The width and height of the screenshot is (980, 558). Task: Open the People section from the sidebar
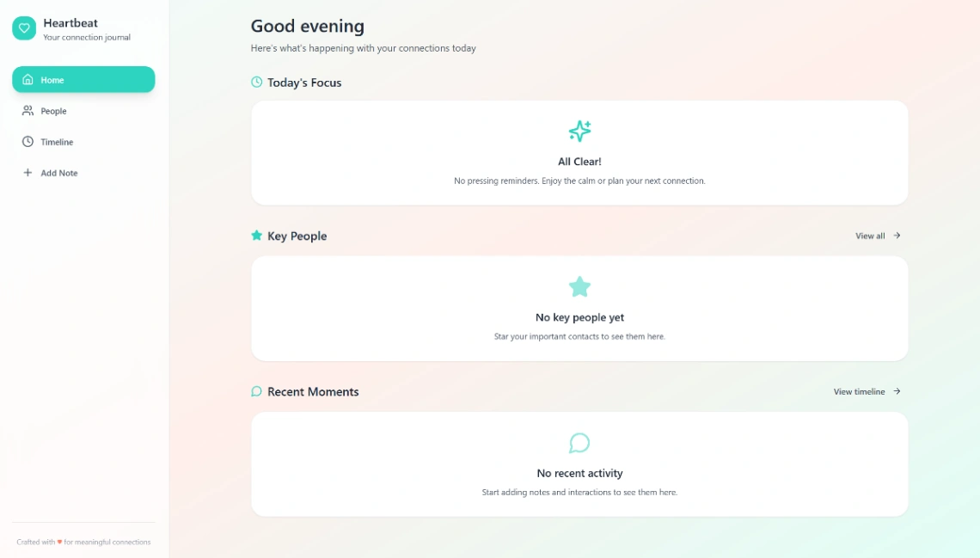coord(53,110)
